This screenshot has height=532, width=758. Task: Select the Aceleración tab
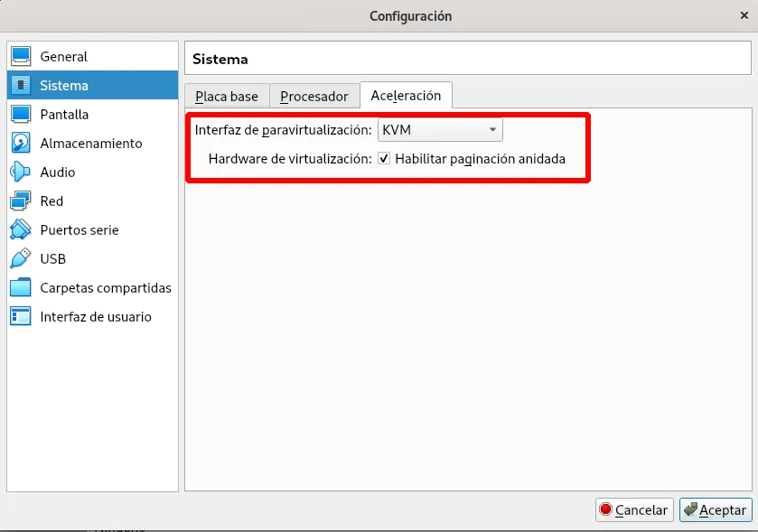[406, 96]
